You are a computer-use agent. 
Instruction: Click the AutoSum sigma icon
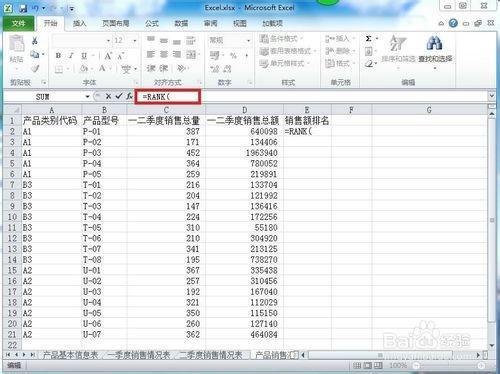click(368, 39)
